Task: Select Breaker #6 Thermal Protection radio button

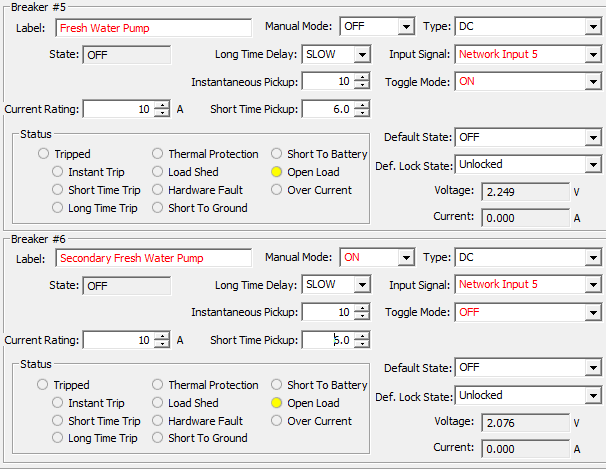Action: pos(159,385)
